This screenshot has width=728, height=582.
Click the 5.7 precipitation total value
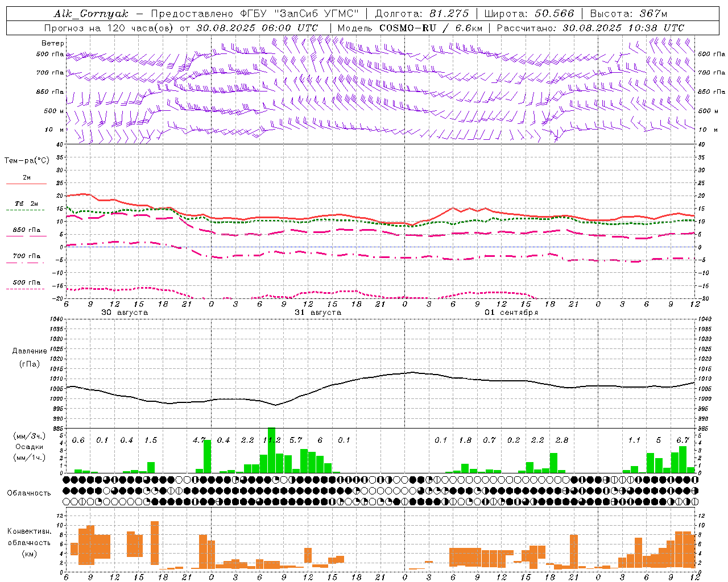pos(296,440)
